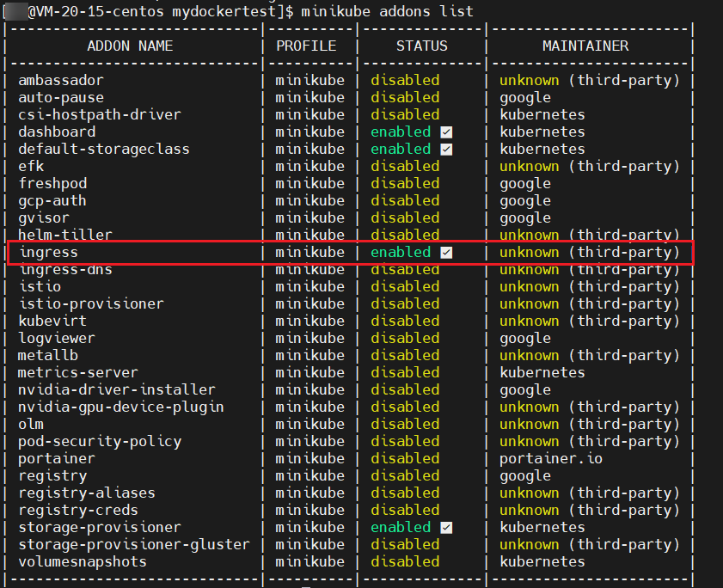Click the 'disabled' status in metrics-server row
The height and width of the screenshot is (588, 723).
tap(405, 372)
